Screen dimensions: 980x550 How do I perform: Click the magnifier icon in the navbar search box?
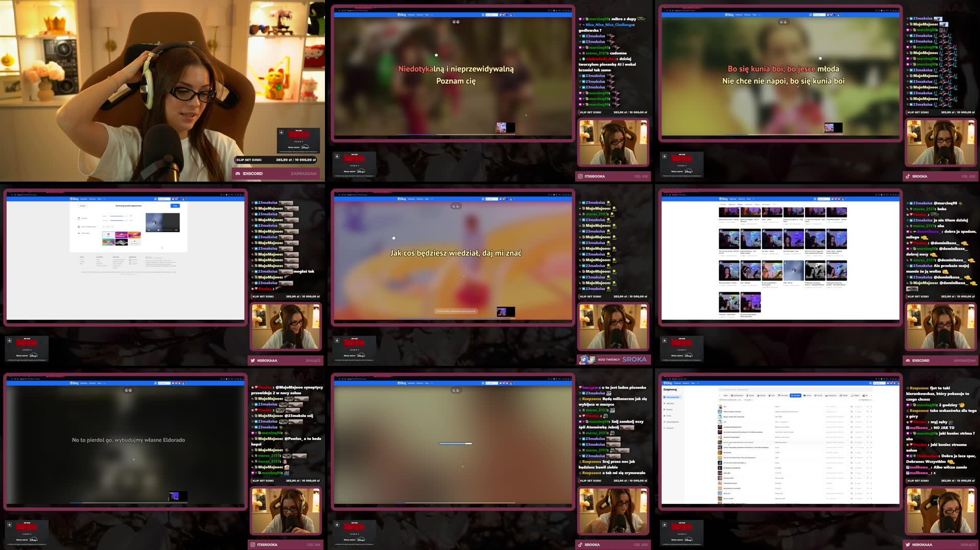[875, 383]
